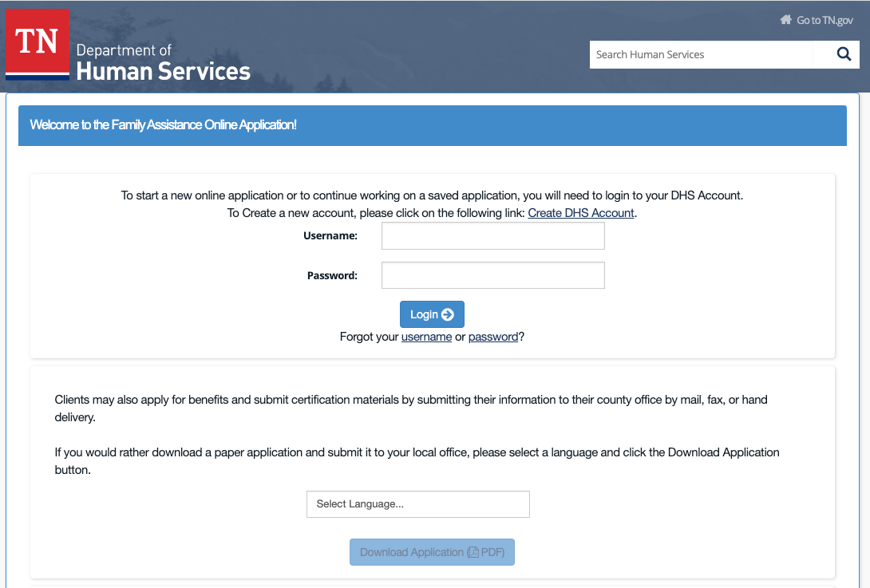This screenshot has height=588, width=870.
Task: Expand the Select Language dropdown
Action: (x=417, y=504)
